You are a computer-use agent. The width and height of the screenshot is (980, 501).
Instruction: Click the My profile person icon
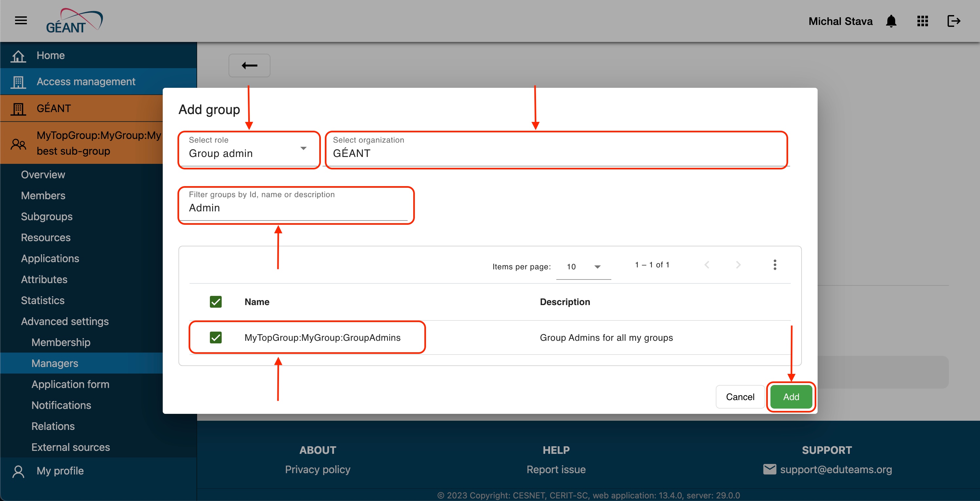pyautogui.click(x=18, y=471)
